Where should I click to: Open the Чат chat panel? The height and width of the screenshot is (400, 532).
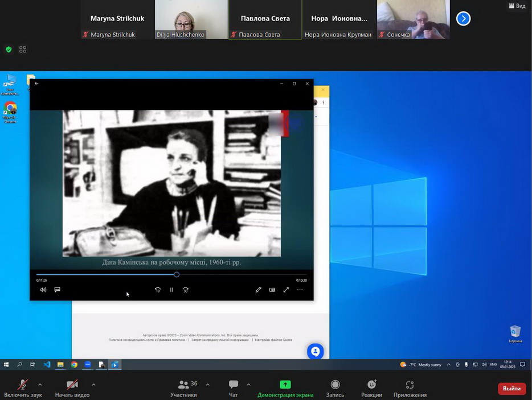233,388
